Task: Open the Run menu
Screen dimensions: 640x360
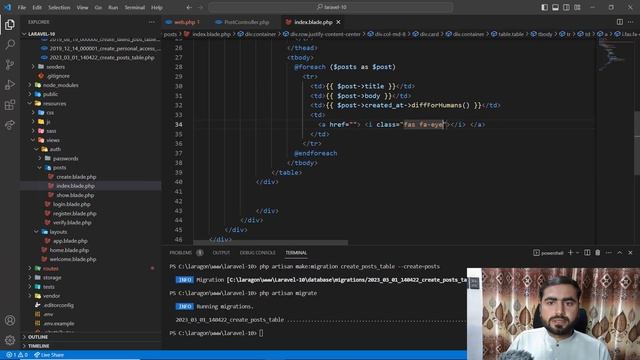Action: pyautogui.click(x=113, y=7)
